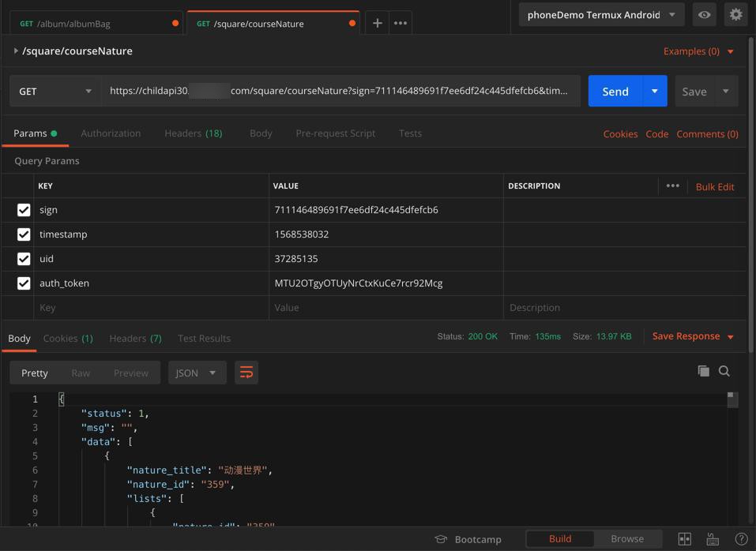
Task: Copy response body to clipboard icon
Action: click(703, 371)
